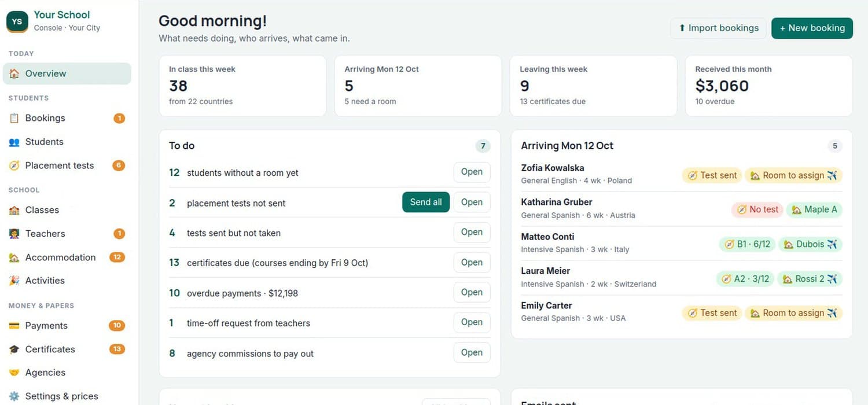Click the Payments credit card icon
This screenshot has width=868, height=405.
[x=14, y=326]
